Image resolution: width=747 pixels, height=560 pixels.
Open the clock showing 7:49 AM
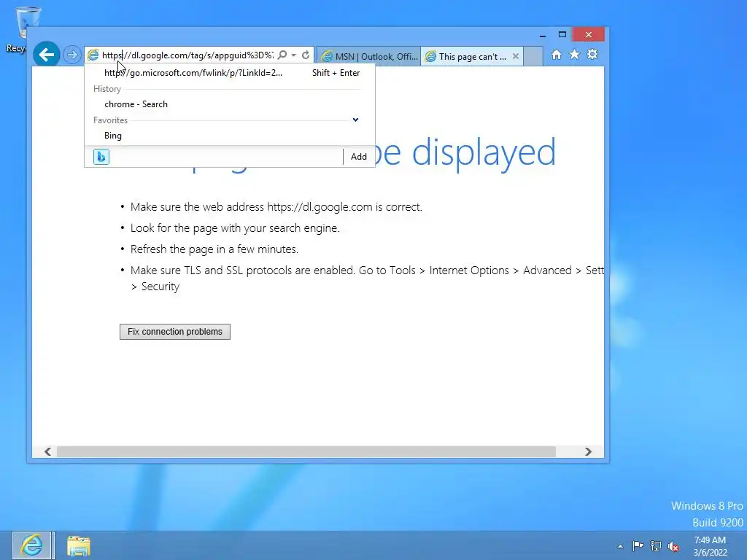tap(710, 546)
